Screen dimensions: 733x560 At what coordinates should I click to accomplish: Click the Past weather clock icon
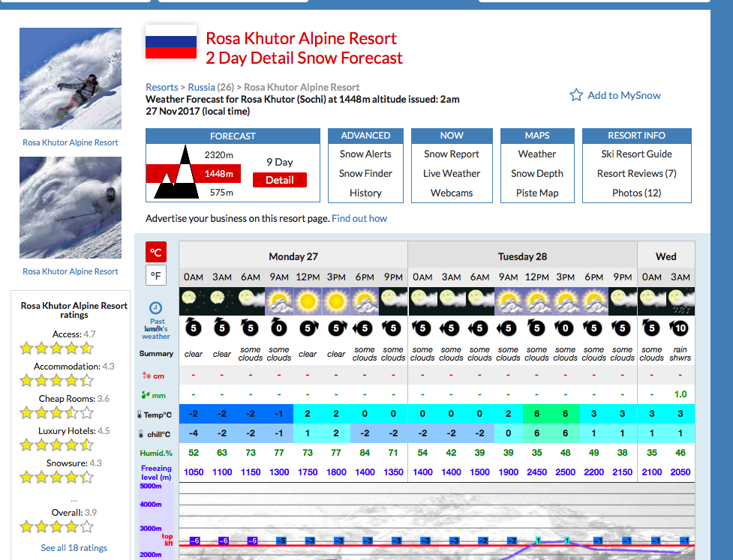pos(155,308)
